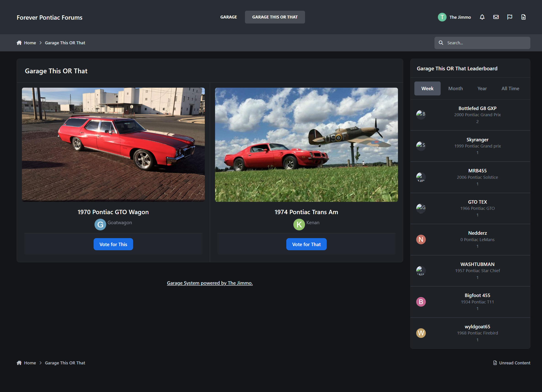The height and width of the screenshot is (392, 542).
Task: Open the messages envelope icon
Action: coord(496,17)
